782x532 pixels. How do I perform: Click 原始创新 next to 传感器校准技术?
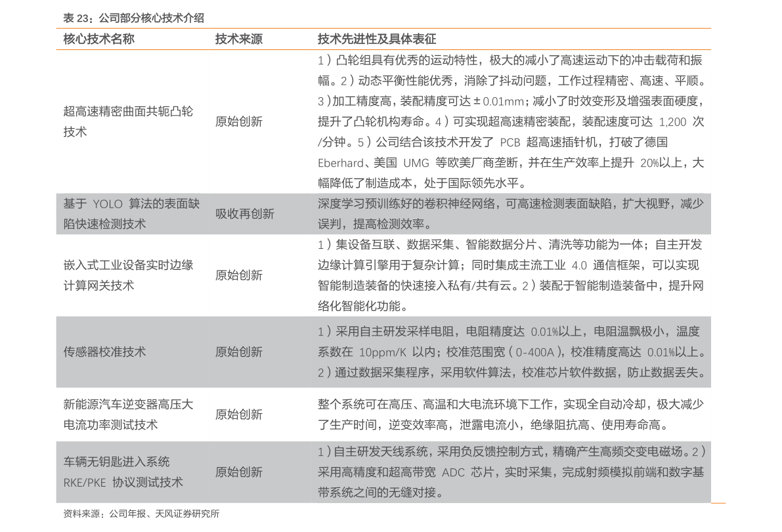(239, 351)
